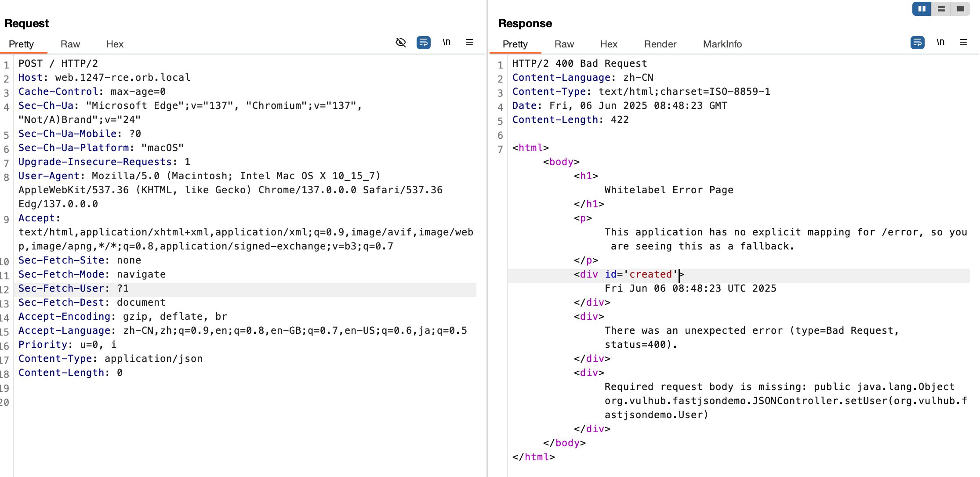Open the Request pane hamburger menu
This screenshot has height=477, width=980.
pyautogui.click(x=469, y=42)
